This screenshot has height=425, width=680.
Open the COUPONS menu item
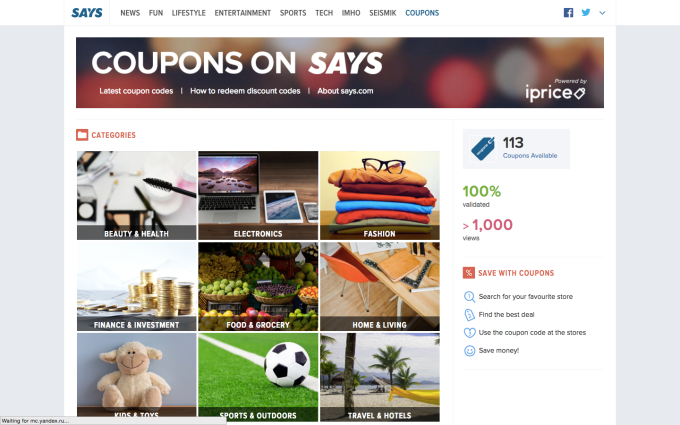[422, 13]
